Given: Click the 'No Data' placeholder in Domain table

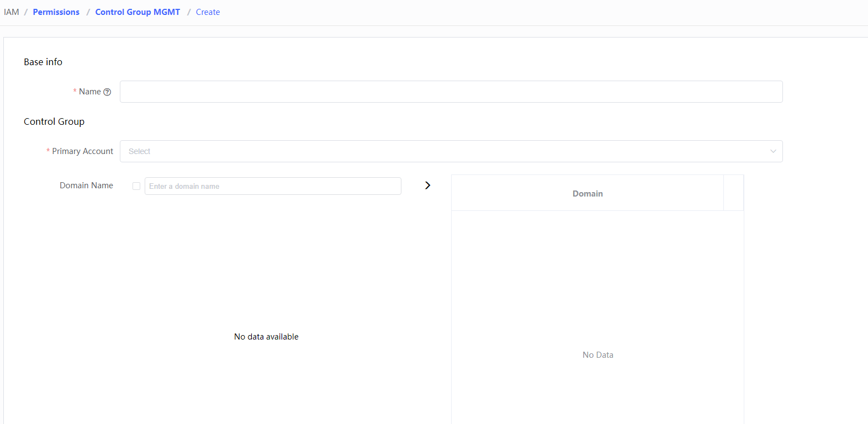Looking at the screenshot, I should (597, 355).
